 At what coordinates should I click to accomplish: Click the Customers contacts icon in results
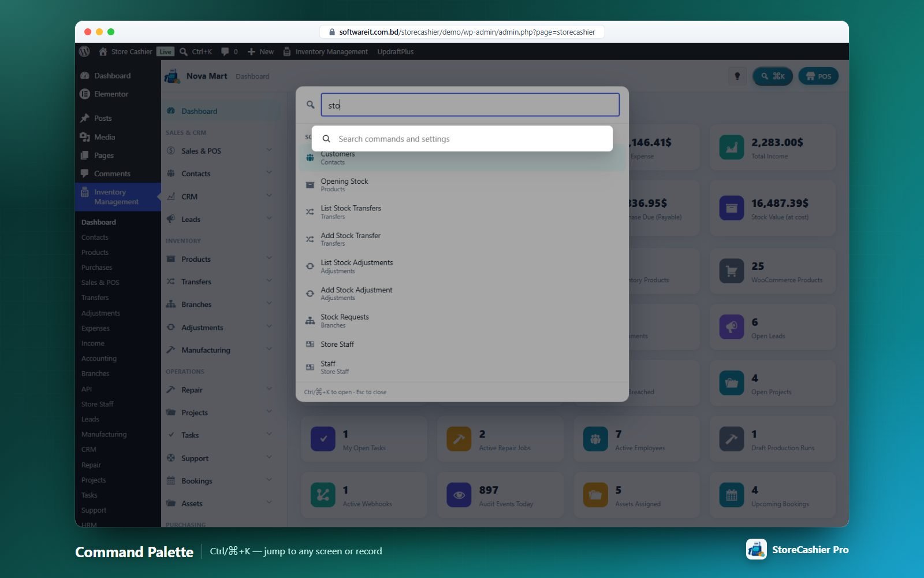click(310, 158)
